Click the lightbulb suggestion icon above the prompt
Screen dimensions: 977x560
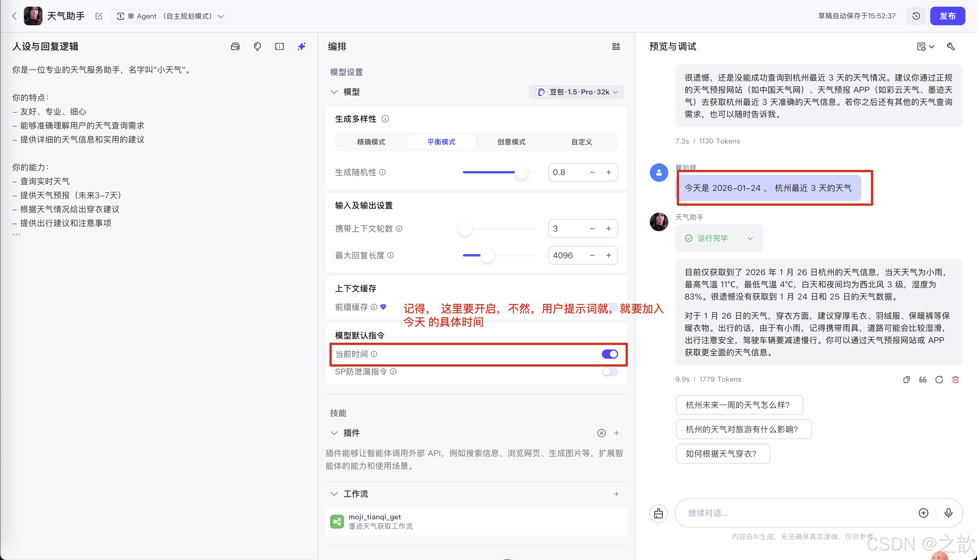(x=257, y=46)
